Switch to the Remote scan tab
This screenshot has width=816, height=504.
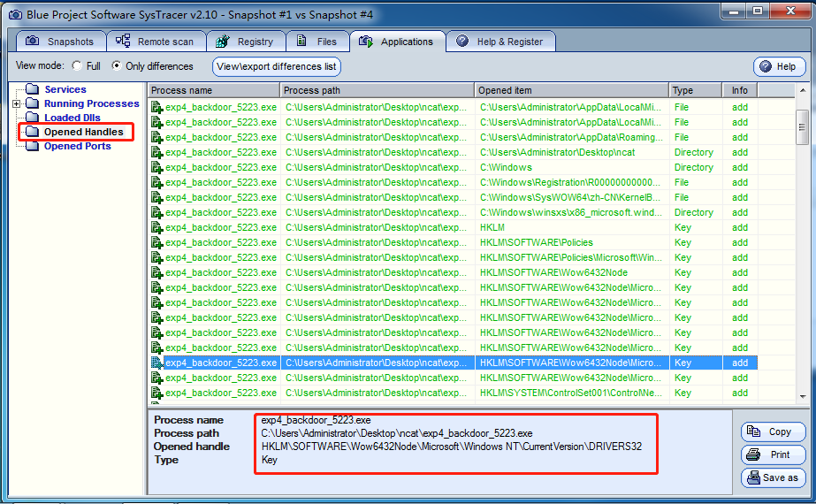click(156, 42)
